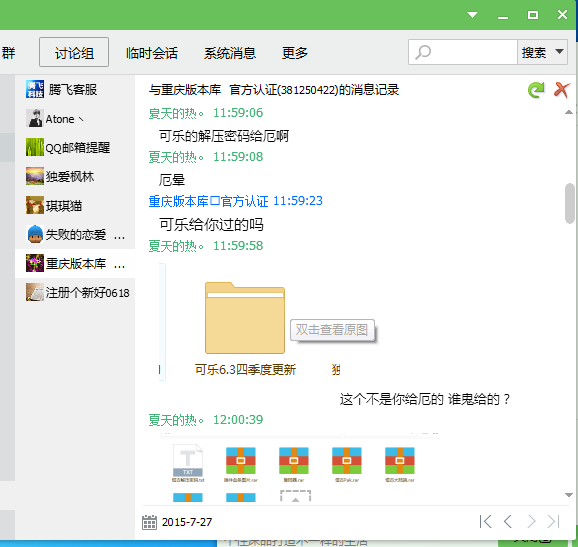The width and height of the screenshot is (578, 547).
Task: Switch to the 讨论组 tab
Action: tap(74, 52)
